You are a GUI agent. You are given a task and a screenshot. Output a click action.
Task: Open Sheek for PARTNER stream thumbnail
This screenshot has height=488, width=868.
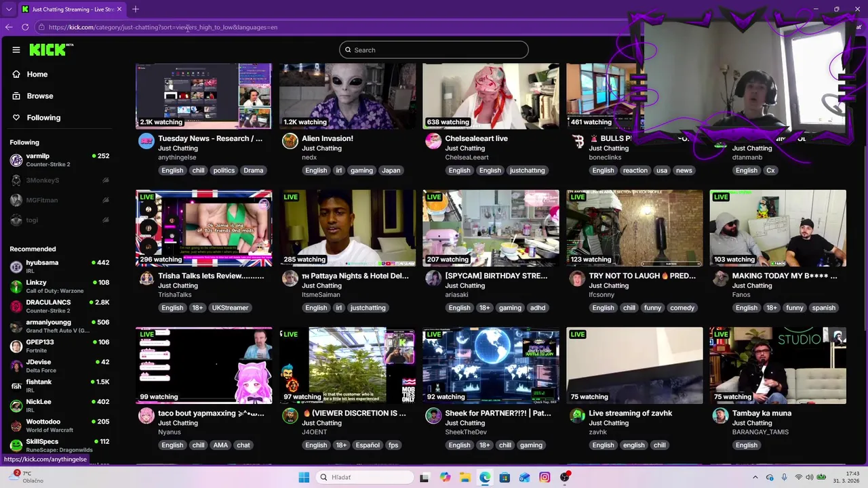pos(491,365)
